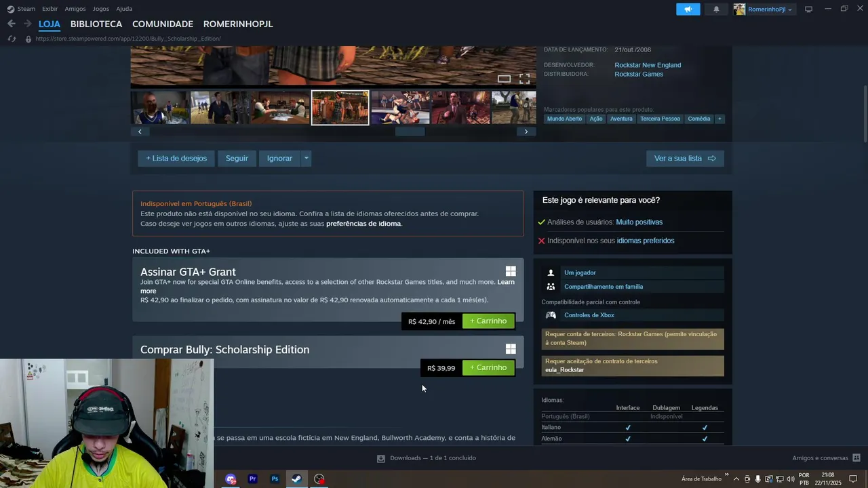Image resolution: width=868 pixels, height=488 pixels.
Task: Click Ver a sua lista button
Action: tap(685, 158)
